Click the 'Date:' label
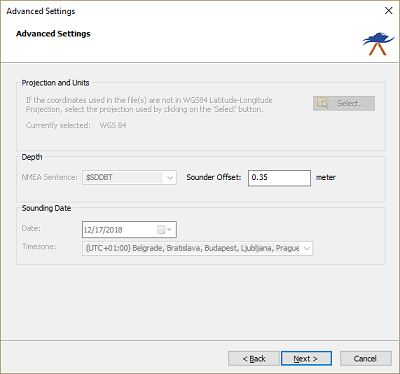The width and height of the screenshot is (400, 374). pos(31,228)
